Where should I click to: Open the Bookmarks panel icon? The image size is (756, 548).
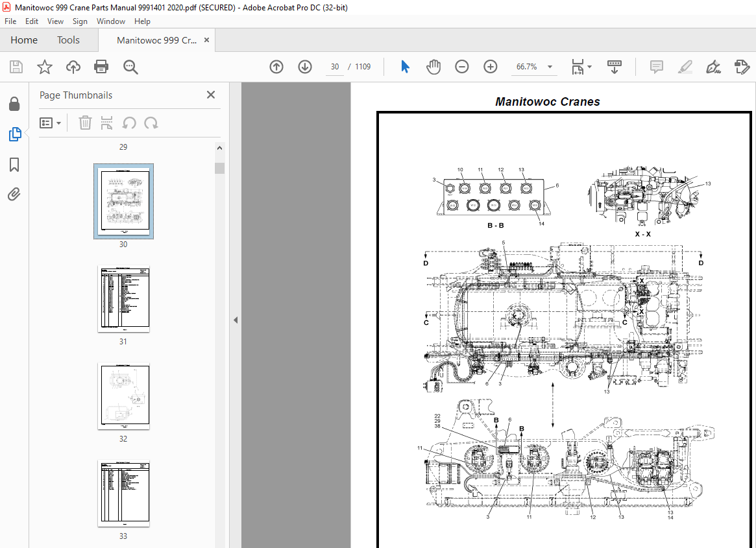point(14,165)
